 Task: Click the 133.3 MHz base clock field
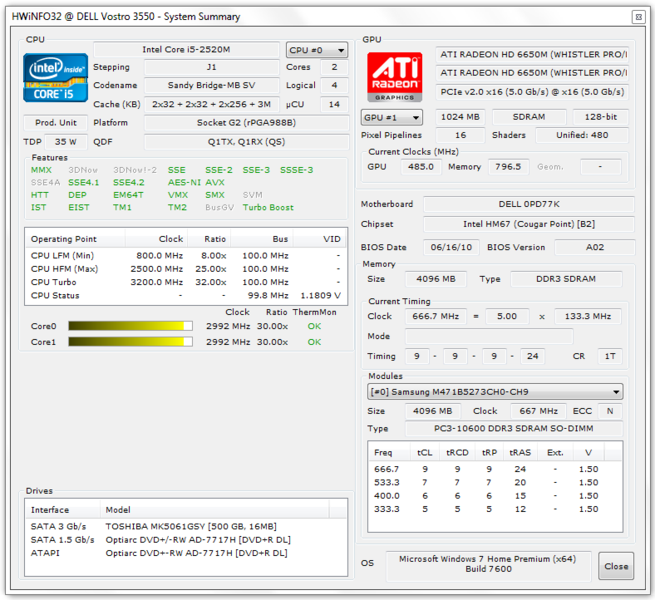[x=588, y=316]
